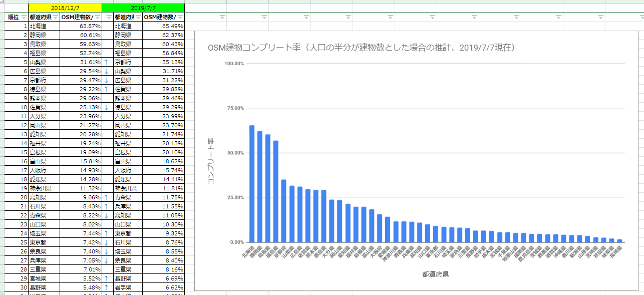
Task: Select the green 2019/7/7 date header cell
Action: coord(143,9)
